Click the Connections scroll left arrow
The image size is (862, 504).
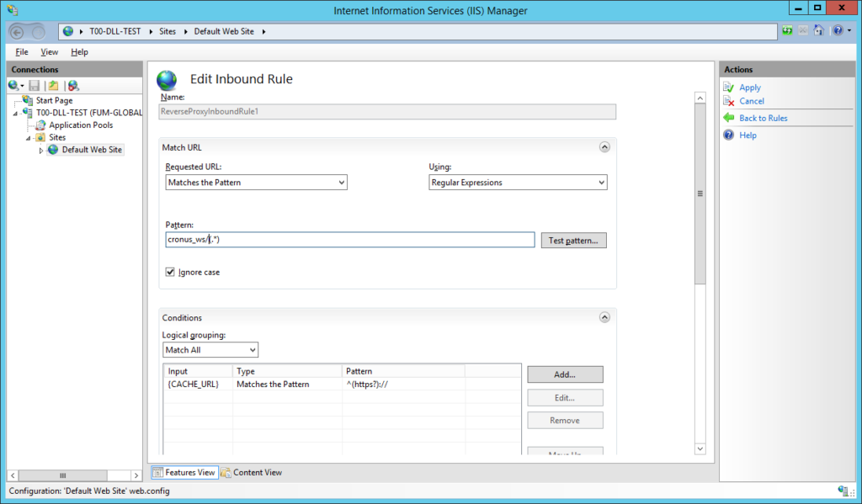[x=13, y=475]
